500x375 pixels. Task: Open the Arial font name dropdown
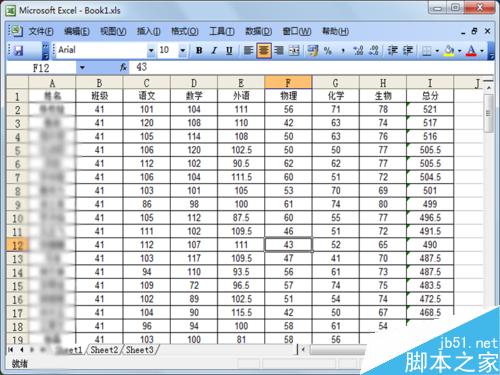click(x=151, y=51)
